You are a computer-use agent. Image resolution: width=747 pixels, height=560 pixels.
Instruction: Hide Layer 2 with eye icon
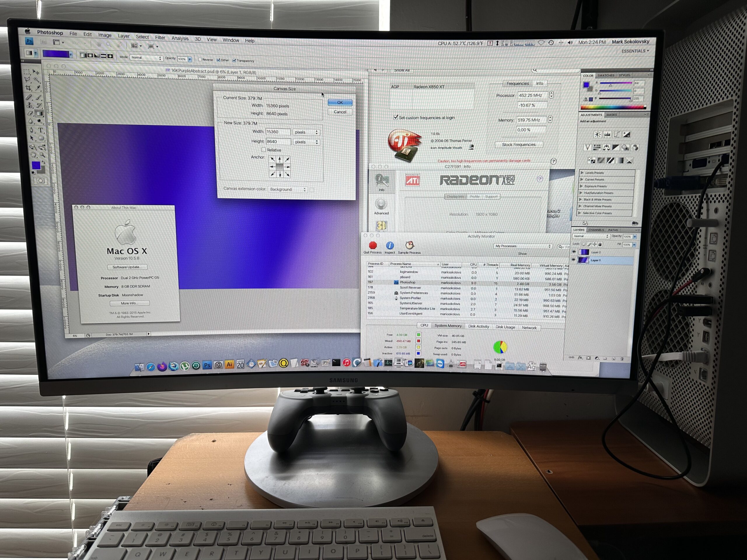click(x=573, y=252)
